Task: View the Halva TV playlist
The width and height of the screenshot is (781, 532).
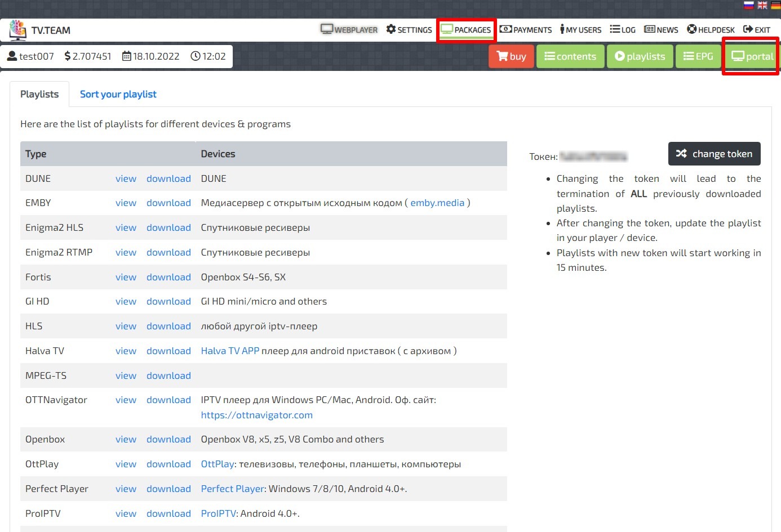Action: [x=126, y=351]
